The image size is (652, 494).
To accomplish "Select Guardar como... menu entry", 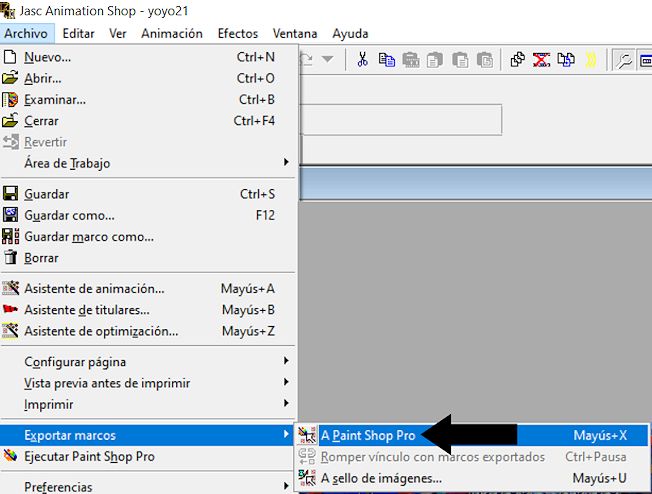I will point(148,215).
